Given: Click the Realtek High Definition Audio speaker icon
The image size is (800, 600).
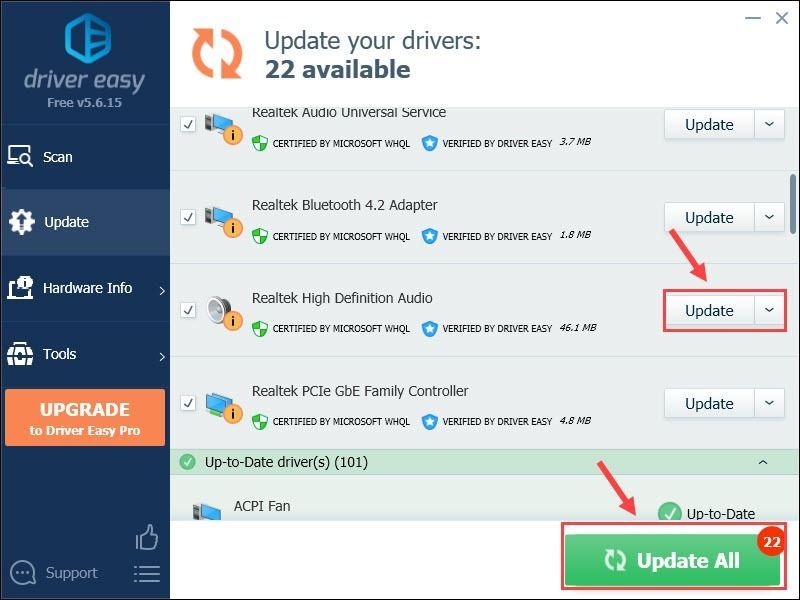Looking at the screenshot, I should tap(223, 313).
